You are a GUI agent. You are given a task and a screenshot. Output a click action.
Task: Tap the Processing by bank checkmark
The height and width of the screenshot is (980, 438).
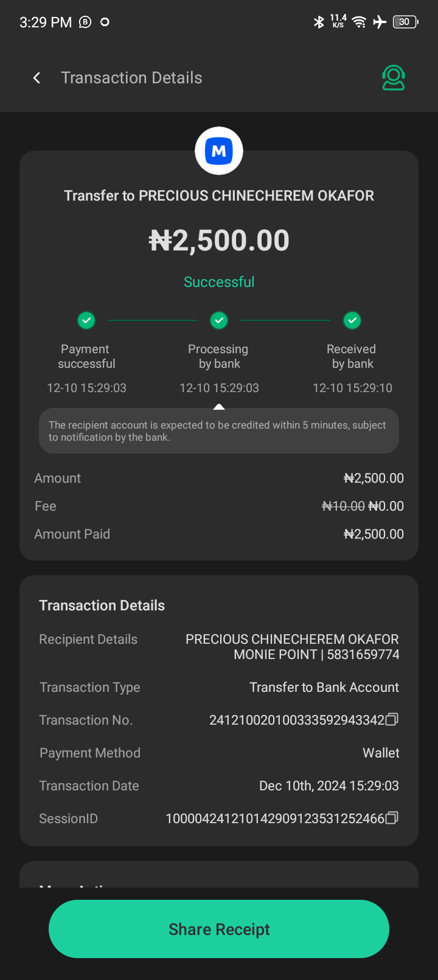pos(219,320)
